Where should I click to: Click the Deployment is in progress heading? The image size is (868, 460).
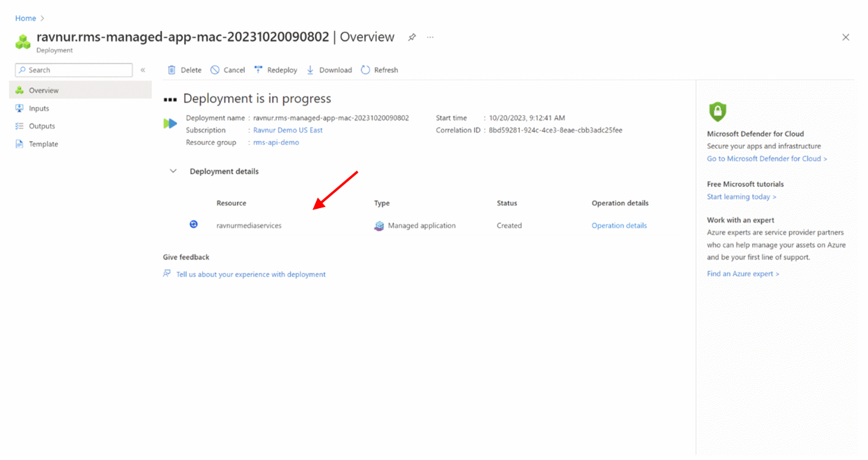click(257, 99)
